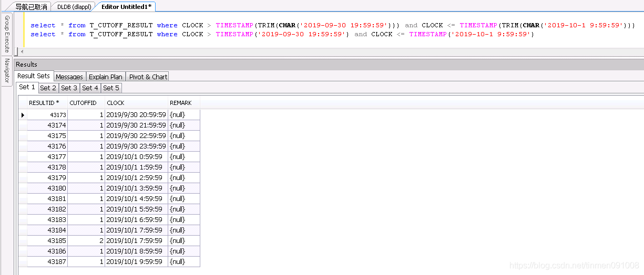
Task: Click the CLOCK value 2019/10/1 5:59:59
Action: pos(136,209)
